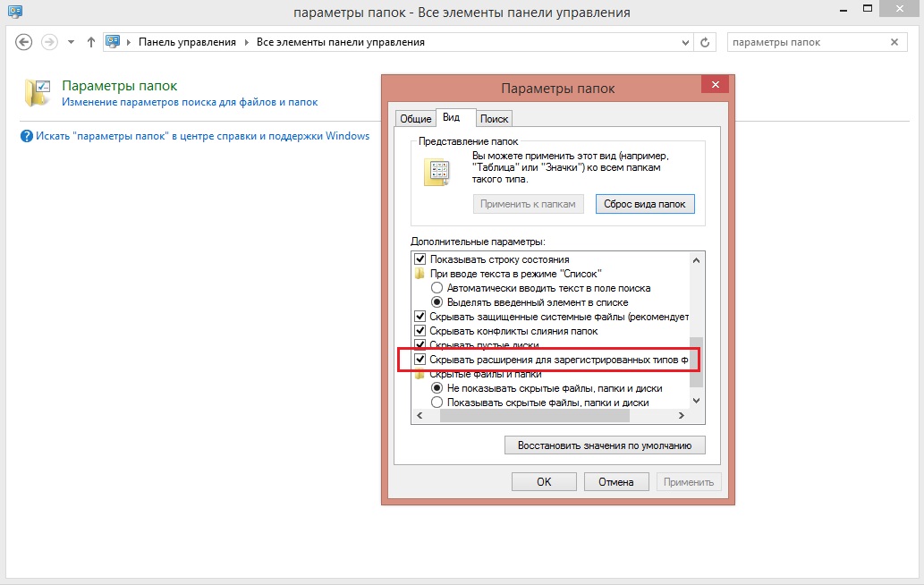Viewport: 924px width, 585px height.
Task: Click the Control Panel icon in address bar
Action: click(x=113, y=42)
